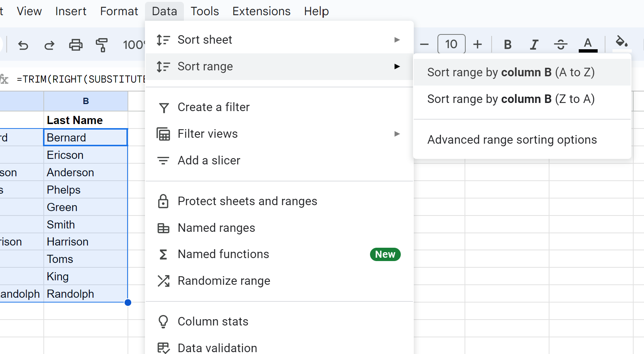This screenshot has height=354, width=644.
Task: Choose the Sort range menu entry
Action: pos(280,66)
